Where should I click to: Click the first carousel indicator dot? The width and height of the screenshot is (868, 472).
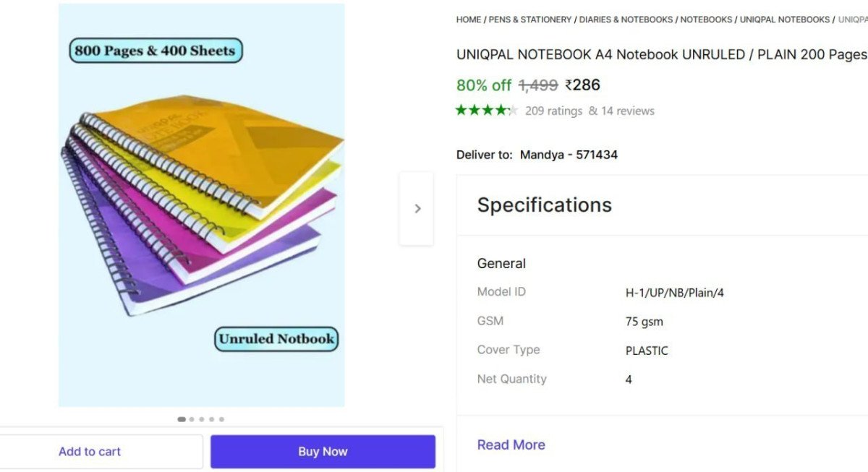tap(182, 419)
